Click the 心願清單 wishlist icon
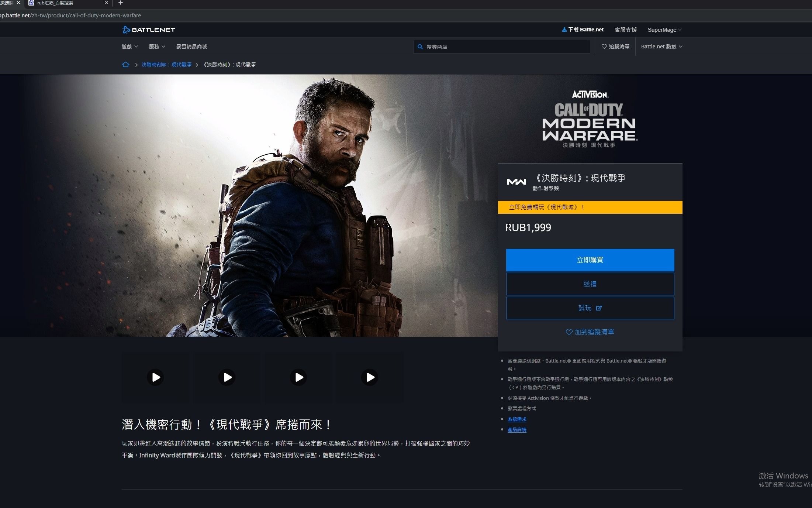This screenshot has width=812, height=508. 604,46
